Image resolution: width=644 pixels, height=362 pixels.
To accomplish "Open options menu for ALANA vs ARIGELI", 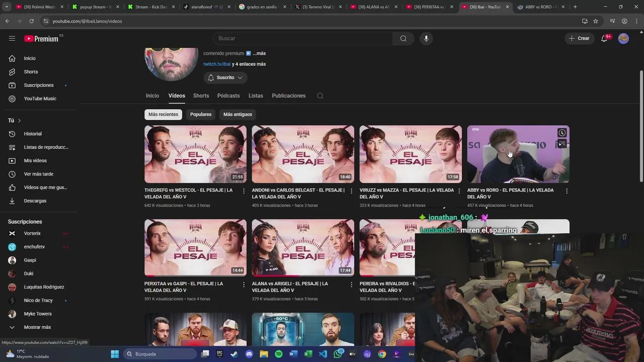I will (352, 285).
